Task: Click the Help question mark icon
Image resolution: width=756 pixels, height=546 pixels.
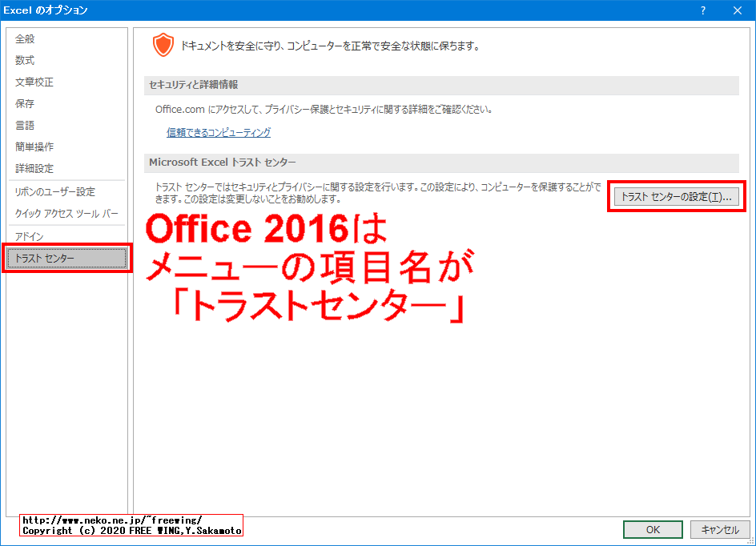Action: pyautogui.click(x=702, y=10)
